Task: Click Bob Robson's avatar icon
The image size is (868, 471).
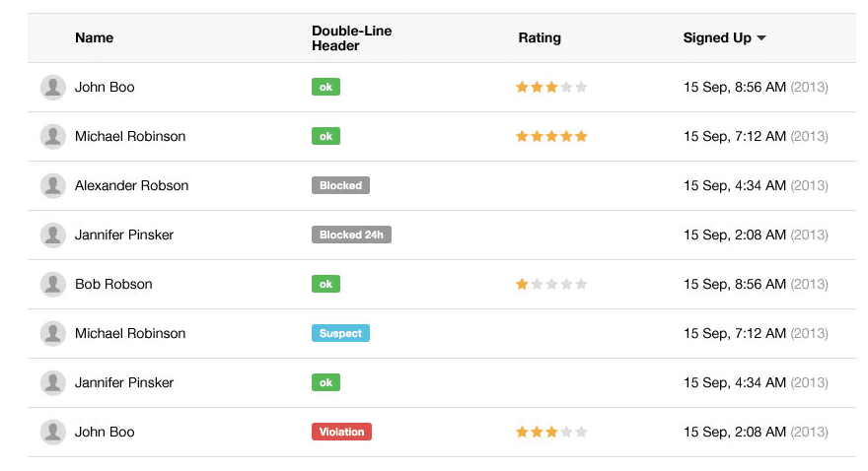Action: pos(52,285)
